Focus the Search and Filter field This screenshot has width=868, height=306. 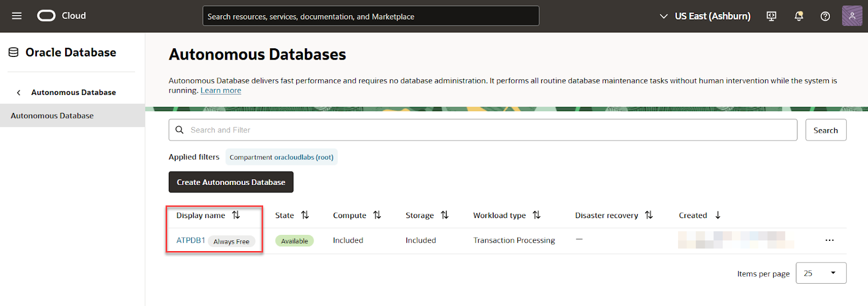[483, 130]
